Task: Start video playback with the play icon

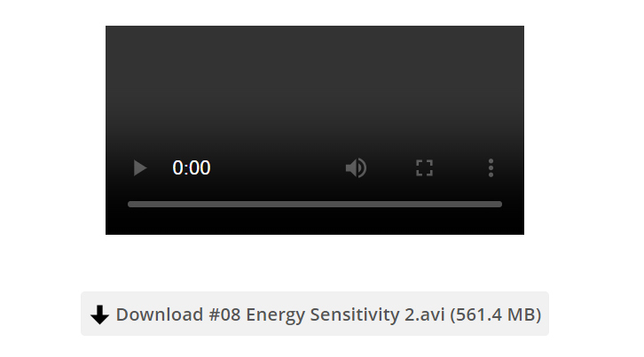Action: point(140,167)
